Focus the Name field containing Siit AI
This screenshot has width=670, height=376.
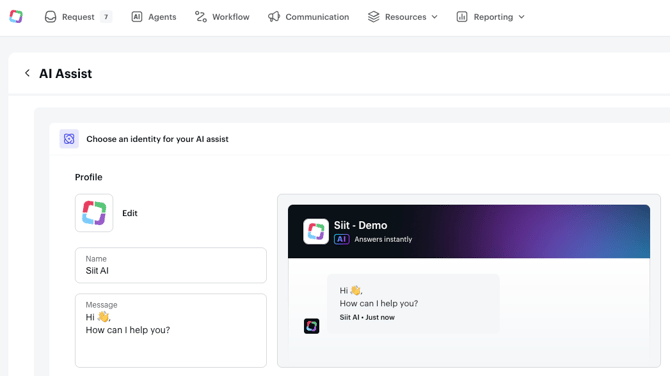pos(171,265)
